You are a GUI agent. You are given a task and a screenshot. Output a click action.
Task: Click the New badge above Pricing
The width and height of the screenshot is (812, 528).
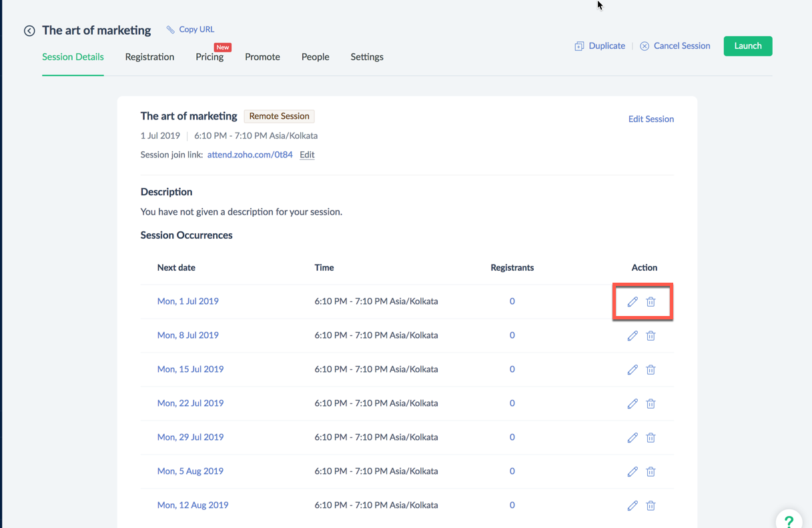pos(223,47)
